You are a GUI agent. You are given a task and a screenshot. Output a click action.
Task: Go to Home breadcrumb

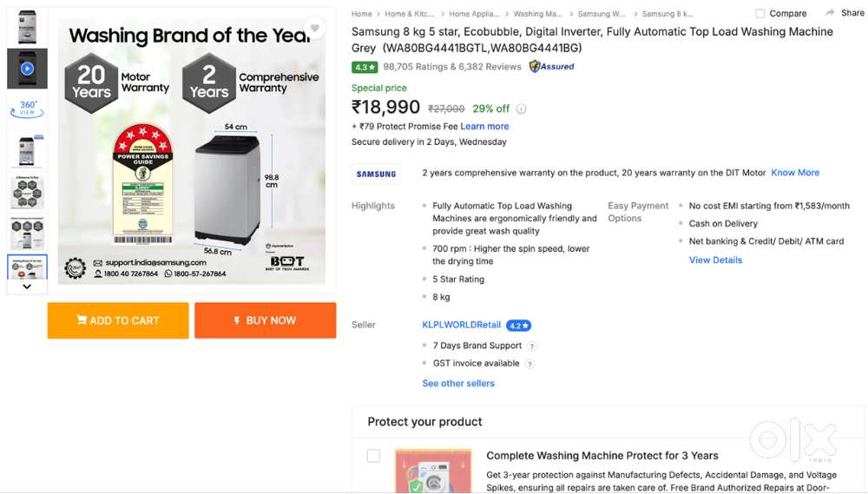tap(362, 14)
